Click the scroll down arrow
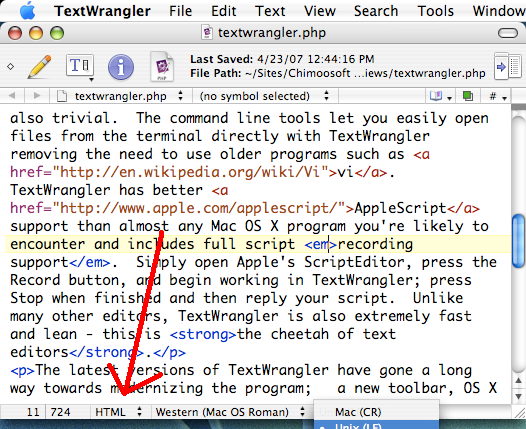 519,396
